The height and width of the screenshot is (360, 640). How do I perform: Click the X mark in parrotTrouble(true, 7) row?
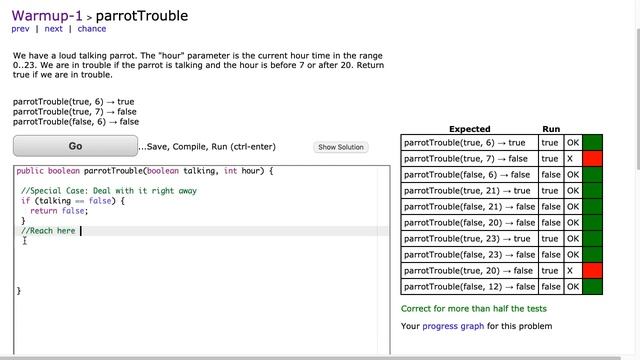(570, 159)
